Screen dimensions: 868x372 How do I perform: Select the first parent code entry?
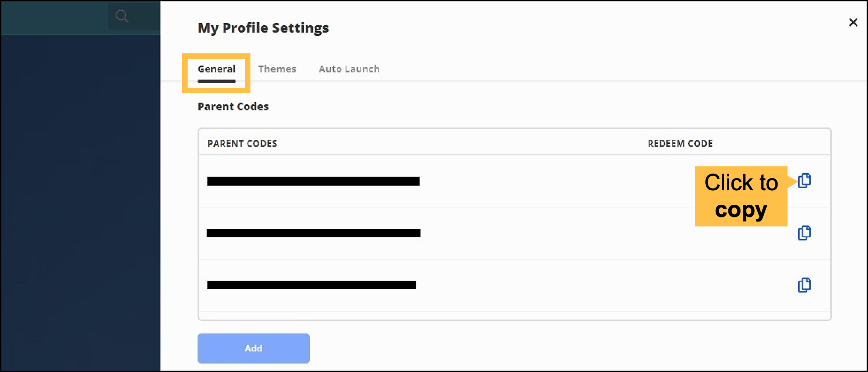(313, 181)
